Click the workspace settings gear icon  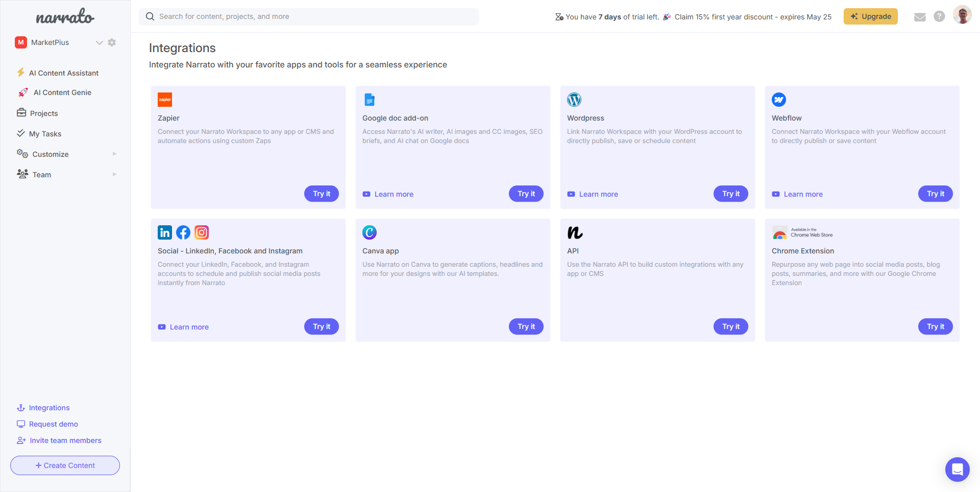click(x=112, y=42)
